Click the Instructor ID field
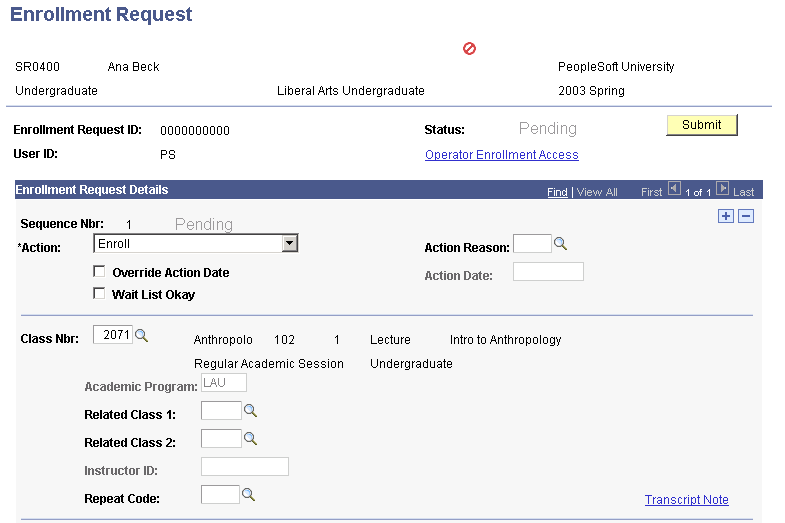 245,467
